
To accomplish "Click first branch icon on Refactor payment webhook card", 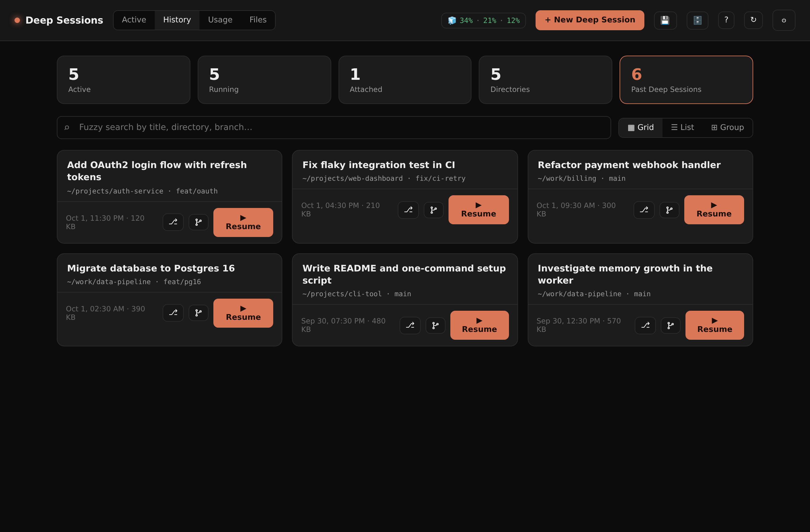I will click(x=643, y=210).
